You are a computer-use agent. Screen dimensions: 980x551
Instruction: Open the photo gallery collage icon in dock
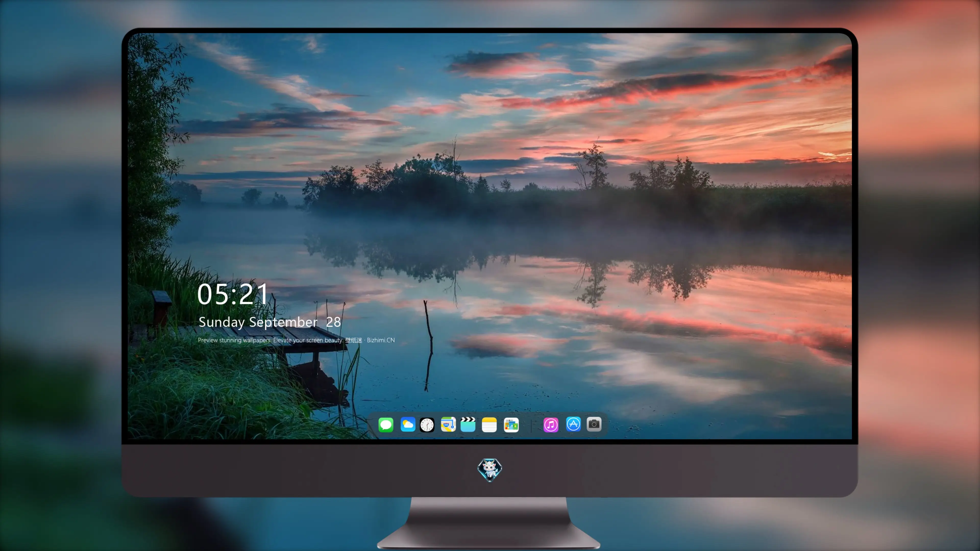(x=511, y=425)
